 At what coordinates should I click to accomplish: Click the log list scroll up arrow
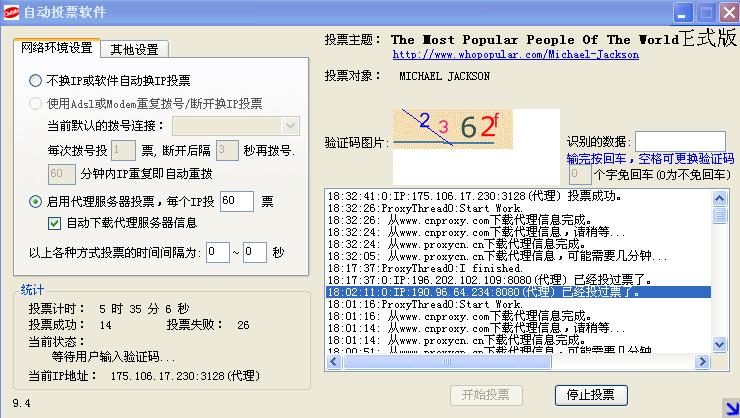coord(719,198)
